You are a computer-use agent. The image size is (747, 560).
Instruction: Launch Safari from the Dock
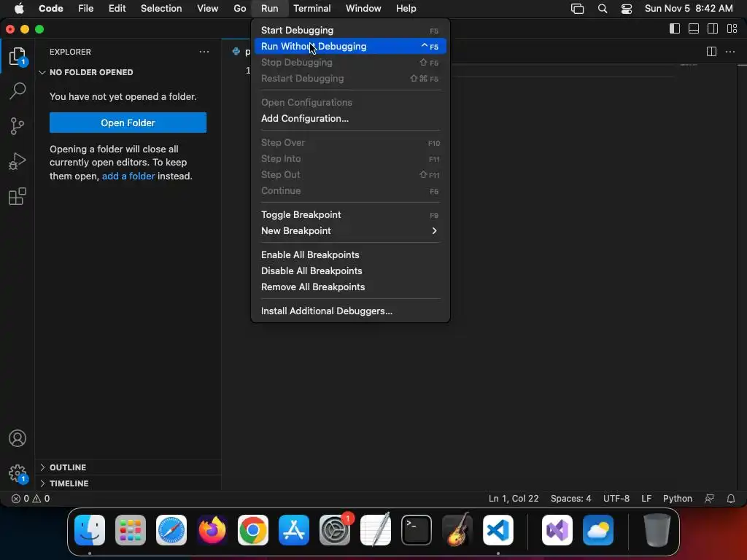171,530
